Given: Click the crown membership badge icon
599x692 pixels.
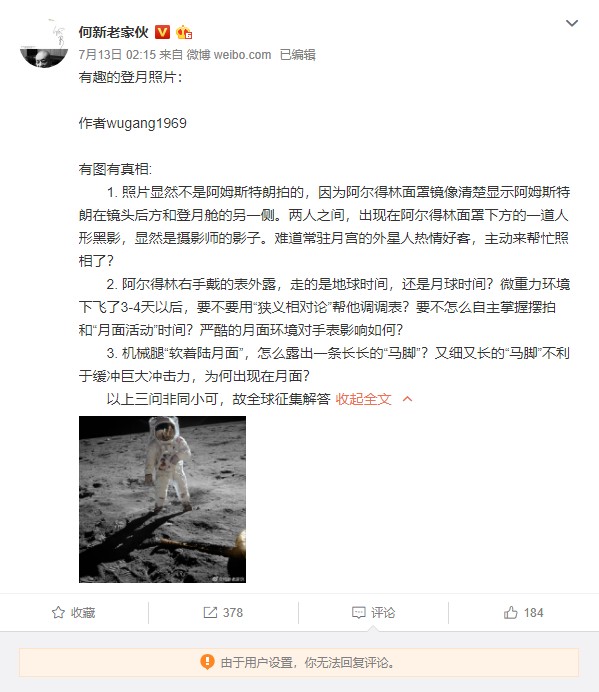Looking at the screenshot, I should [184, 32].
